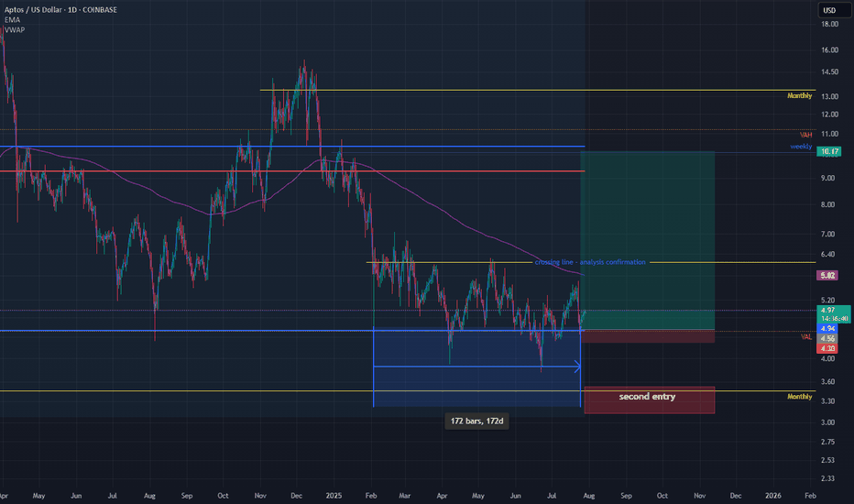Click the 2025 label on time axis

pyautogui.click(x=334, y=494)
